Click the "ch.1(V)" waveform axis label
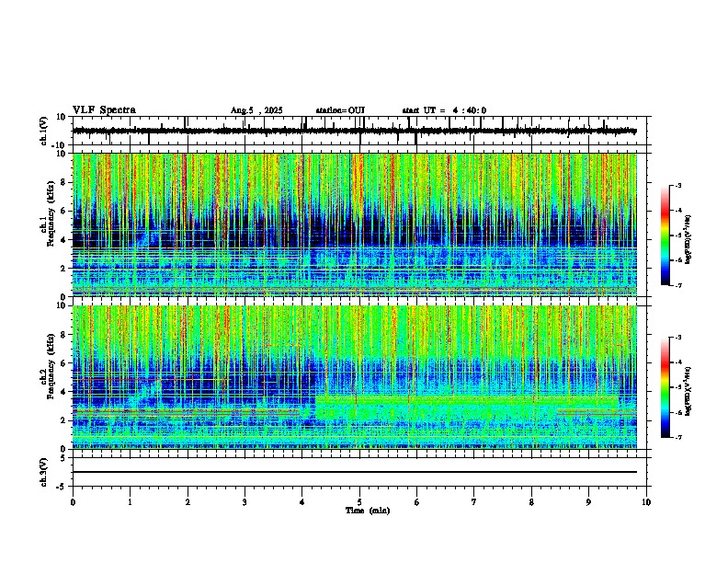The width and height of the screenshot is (728, 563). click(43, 131)
